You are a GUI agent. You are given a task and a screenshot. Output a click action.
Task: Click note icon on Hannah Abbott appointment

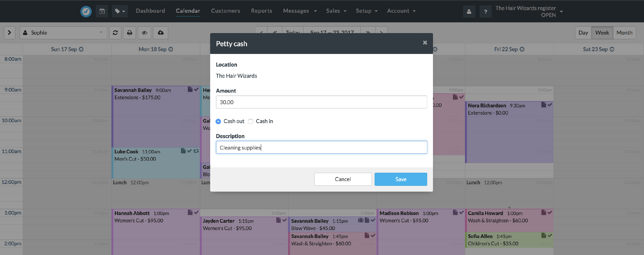click(190, 212)
